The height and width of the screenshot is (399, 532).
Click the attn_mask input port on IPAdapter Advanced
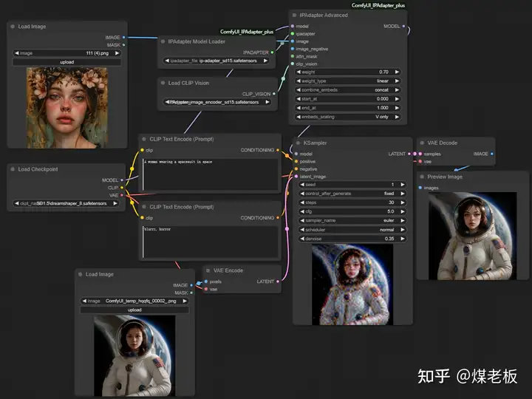tap(293, 56)
